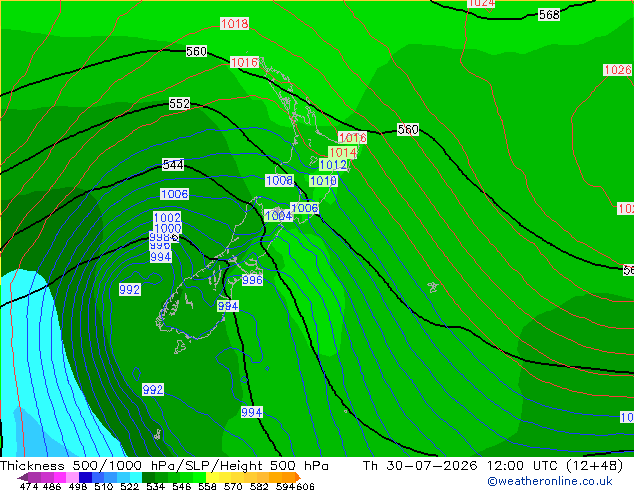Select the bright yellow legend swatch right of 558
Screen dimensions: 634x490
click(x=213, y=477)
